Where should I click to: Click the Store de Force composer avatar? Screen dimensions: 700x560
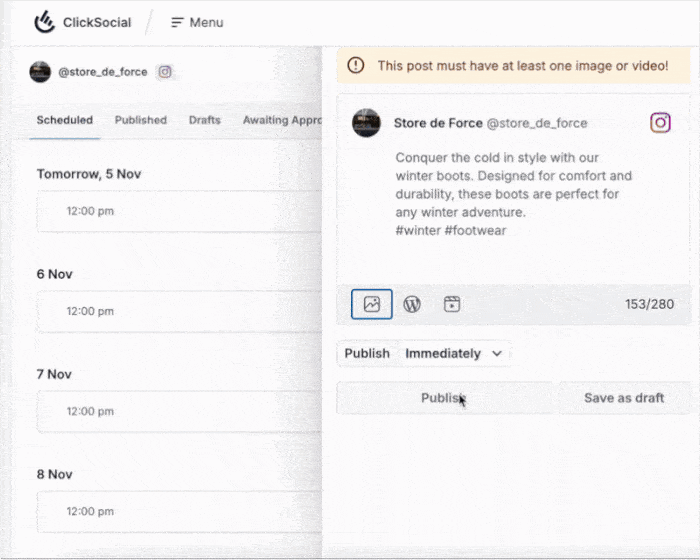367,123
